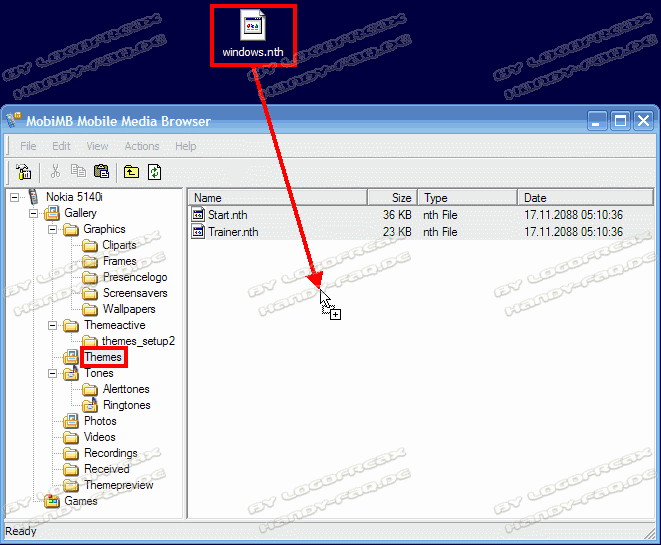Sort file list by Name column
The image size is (661, 545).
coord(278,198)
